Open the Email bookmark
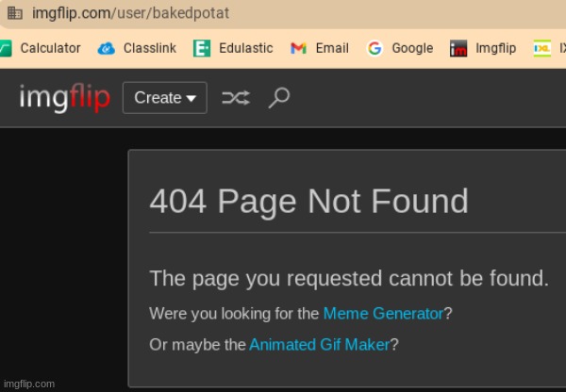566x392 pixels. pos(320,48)
